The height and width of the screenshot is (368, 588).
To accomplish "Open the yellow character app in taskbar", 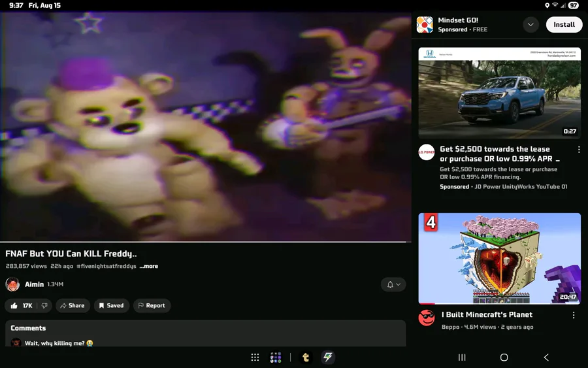I will 306,358.
